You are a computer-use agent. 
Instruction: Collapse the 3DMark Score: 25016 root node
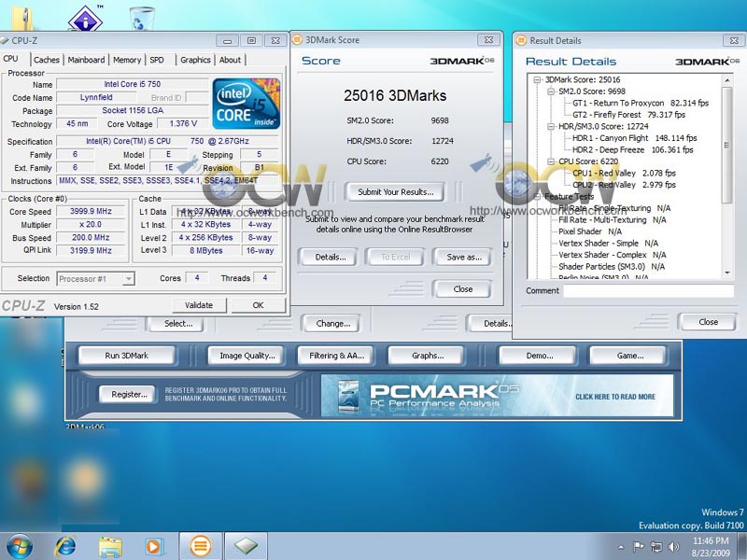(x=537, y=80)
